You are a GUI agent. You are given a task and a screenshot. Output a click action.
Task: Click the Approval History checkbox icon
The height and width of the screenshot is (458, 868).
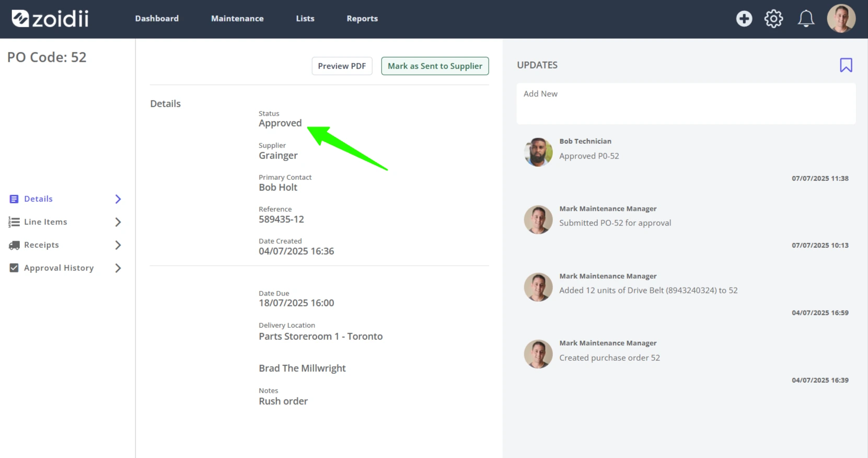coord(14,268)
